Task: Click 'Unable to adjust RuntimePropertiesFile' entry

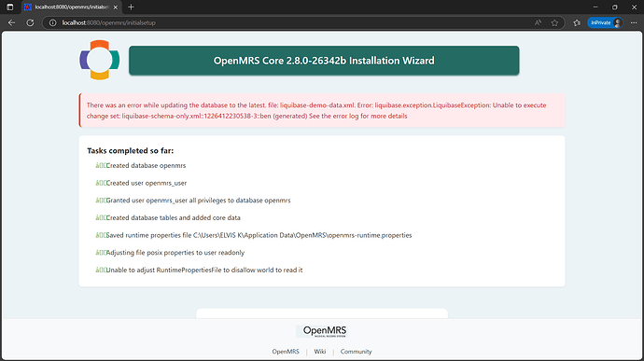Action: pyautogui.click(x=199, y=270)
